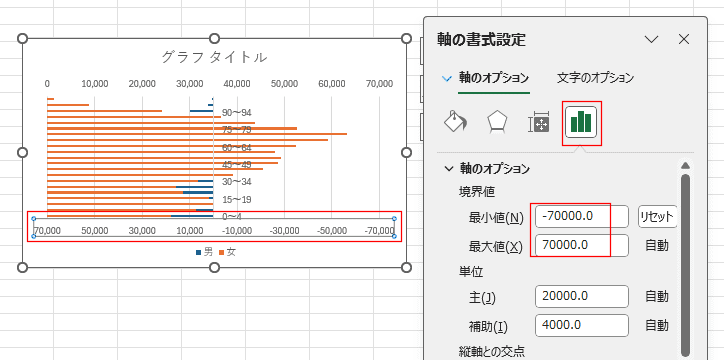The height and width of the screenshot is (360, 724).
Task: Click the 最小値 input field
Action: coord(582,216)
